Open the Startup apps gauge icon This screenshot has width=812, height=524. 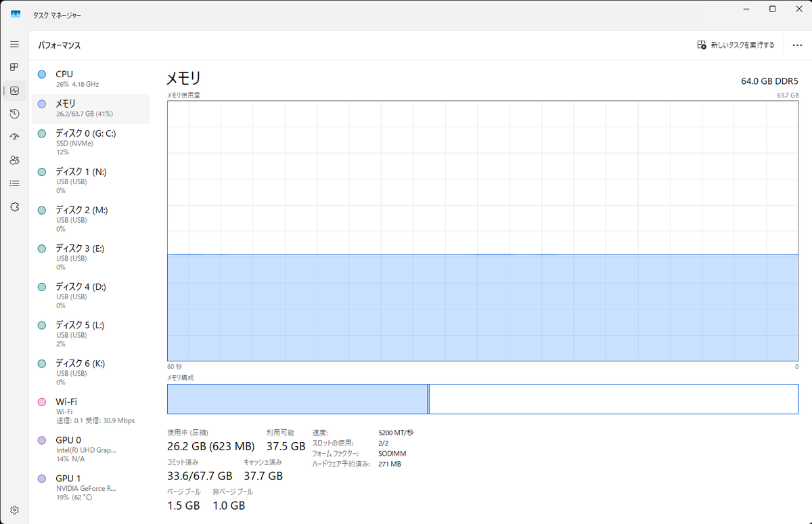(x=14, y=137)
